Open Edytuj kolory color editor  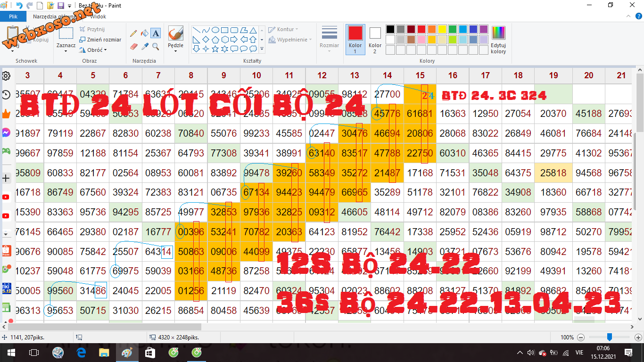[498, 40]
